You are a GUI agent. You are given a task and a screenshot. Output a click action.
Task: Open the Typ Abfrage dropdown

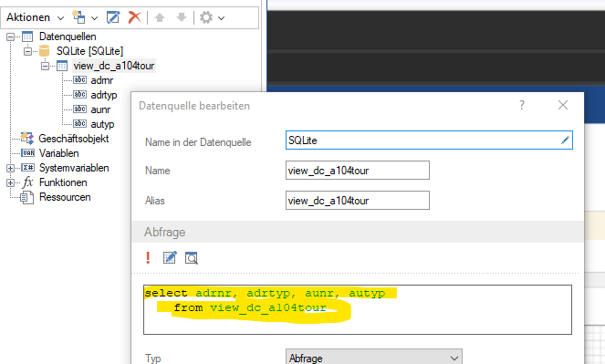tap(373, 358)
